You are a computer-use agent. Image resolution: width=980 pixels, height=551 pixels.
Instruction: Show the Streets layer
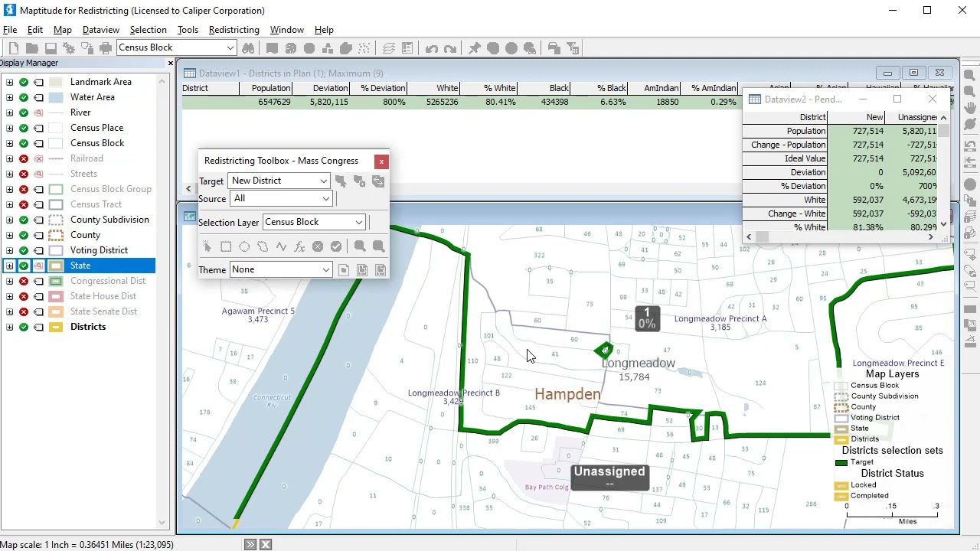point(24,174)
